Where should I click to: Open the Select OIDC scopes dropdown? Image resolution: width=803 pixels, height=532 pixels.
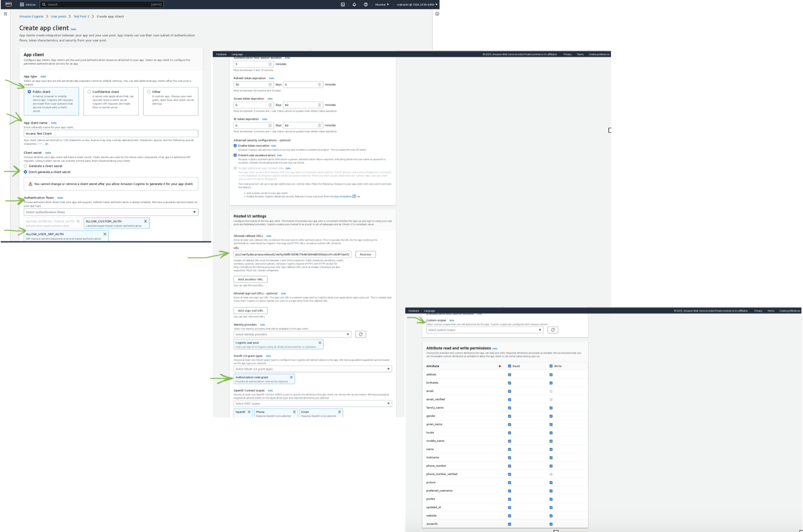pyautogui.click(x=313, y=404)
